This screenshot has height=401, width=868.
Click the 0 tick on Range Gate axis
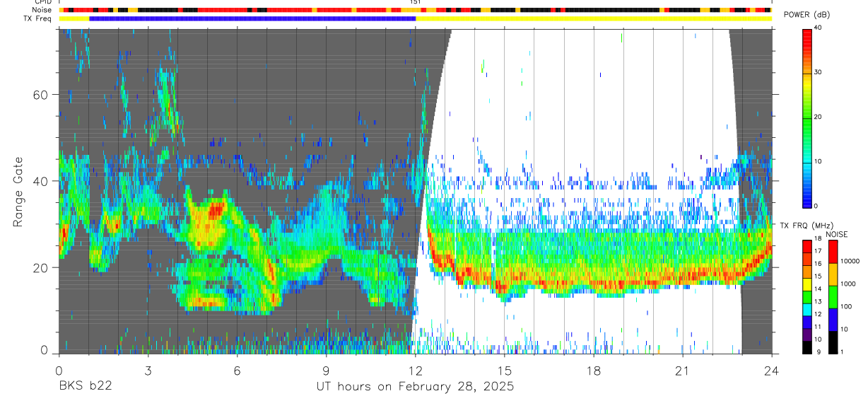tap(44, 350)
